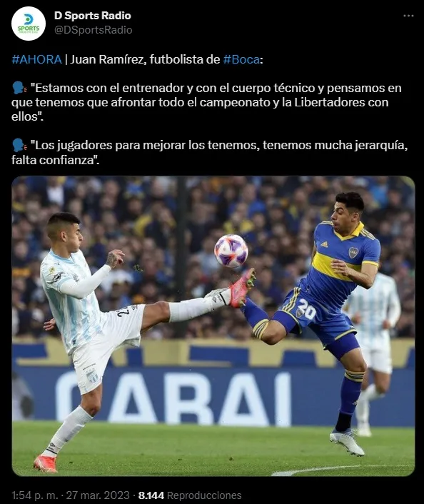Open the D Sports Radio display name
Viewport: 424px width, 504px height.
pyautogui.click(x=93, y=16)
